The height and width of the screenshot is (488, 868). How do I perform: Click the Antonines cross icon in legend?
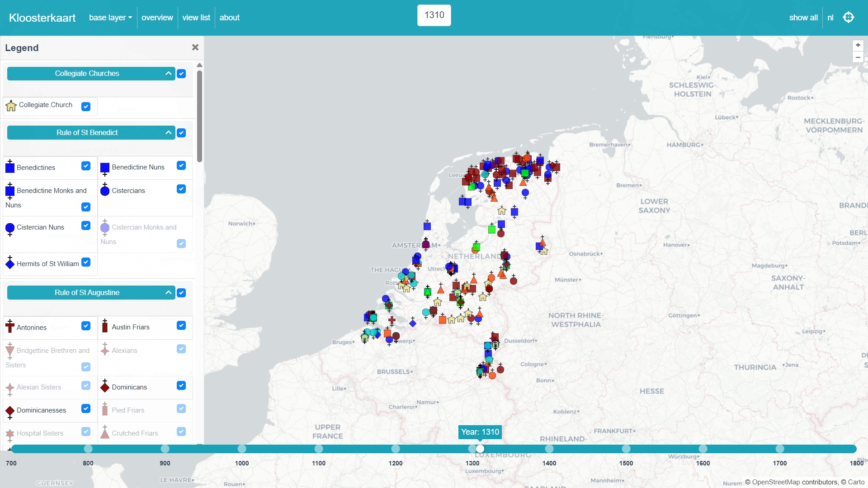coord(10,326)
